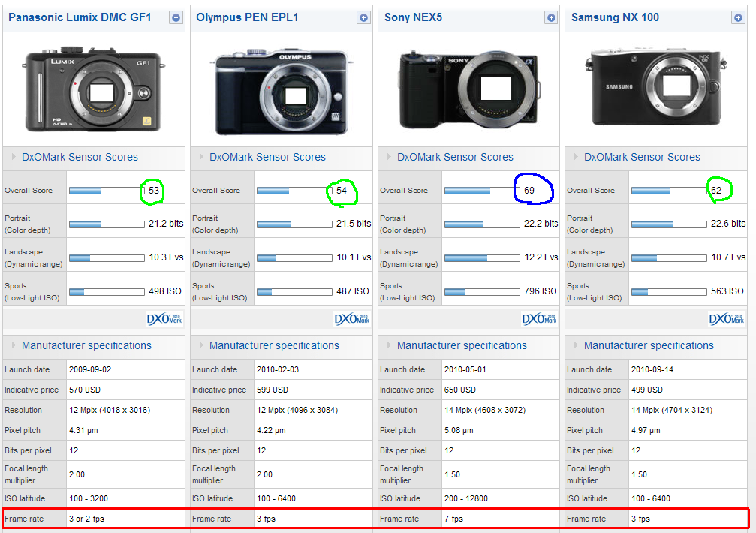Click the Samsung NX 100 camera photo
The width and height of the screenshot is (756, 533).
click(x=655, y=87)
